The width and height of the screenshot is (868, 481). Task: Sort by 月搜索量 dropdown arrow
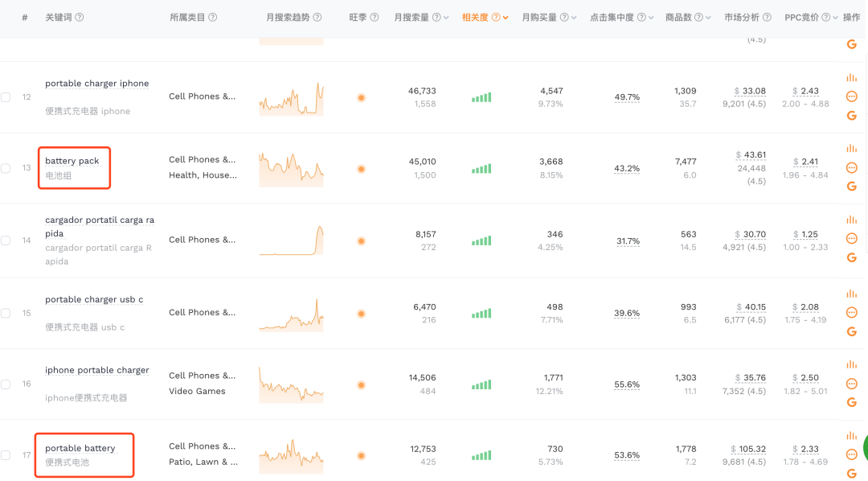click(x=446, y=18)
